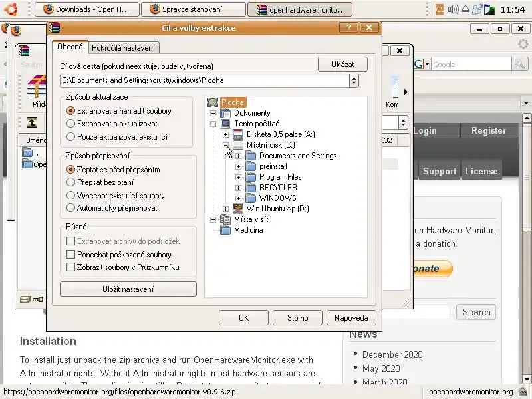Enable Zobrazit soubory v Průzkumníku checkbox
Image resolution: width=532 pixels, height=399 pixels.
[70, 267]
